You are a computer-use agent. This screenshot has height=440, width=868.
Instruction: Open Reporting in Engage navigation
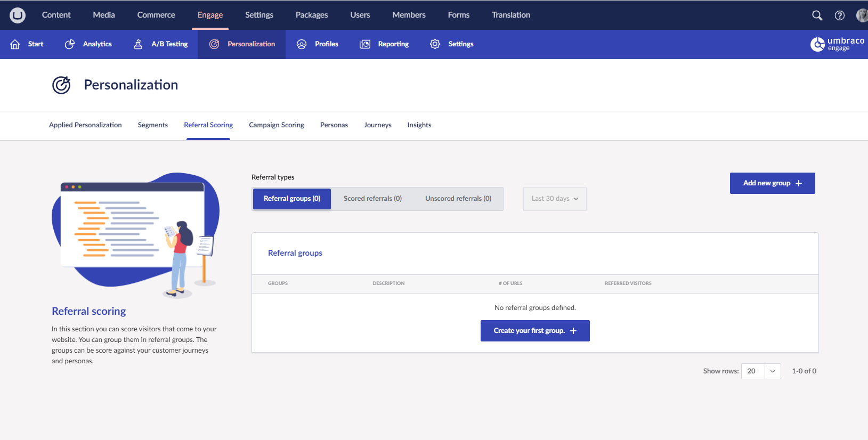coord(384,44)
